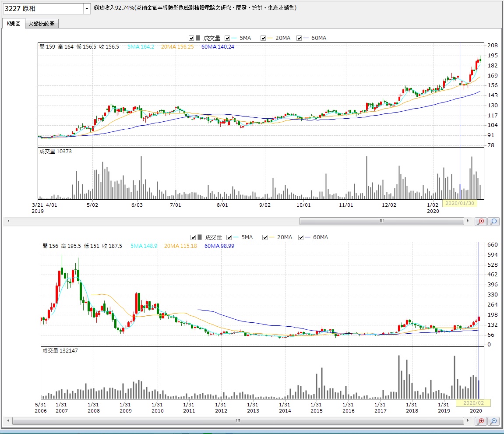Toggle 成交量 checkbox on lower chart
Screen dimensions: 504x434
[193, 237]
